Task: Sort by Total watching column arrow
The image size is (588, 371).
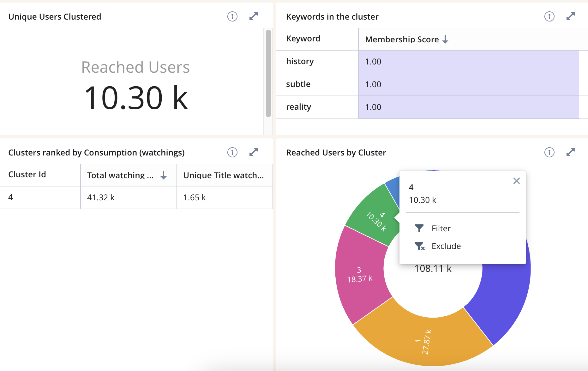Action: pyautogui.click(x=164, y=175)
